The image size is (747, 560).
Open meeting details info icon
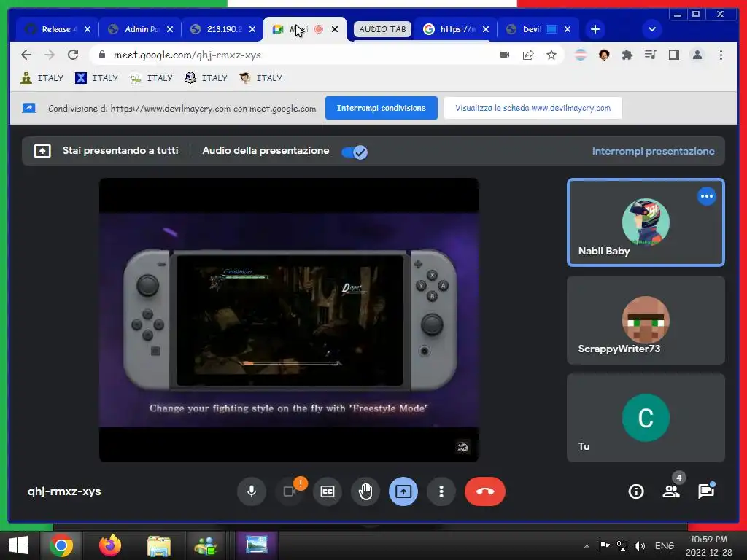pos(636,491)
